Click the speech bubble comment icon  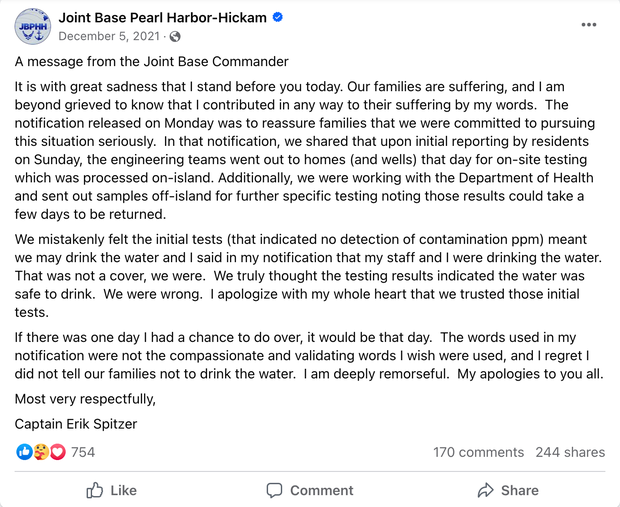[274, 490]
